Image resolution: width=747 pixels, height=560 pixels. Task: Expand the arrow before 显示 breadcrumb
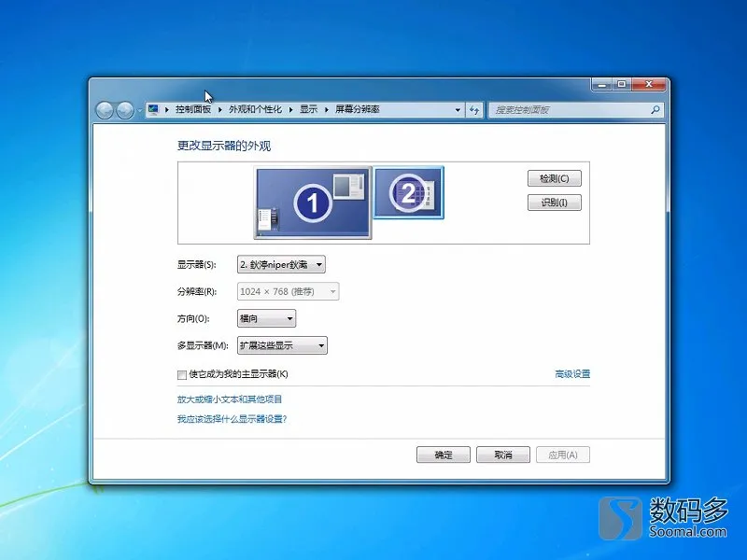[291, 109]
